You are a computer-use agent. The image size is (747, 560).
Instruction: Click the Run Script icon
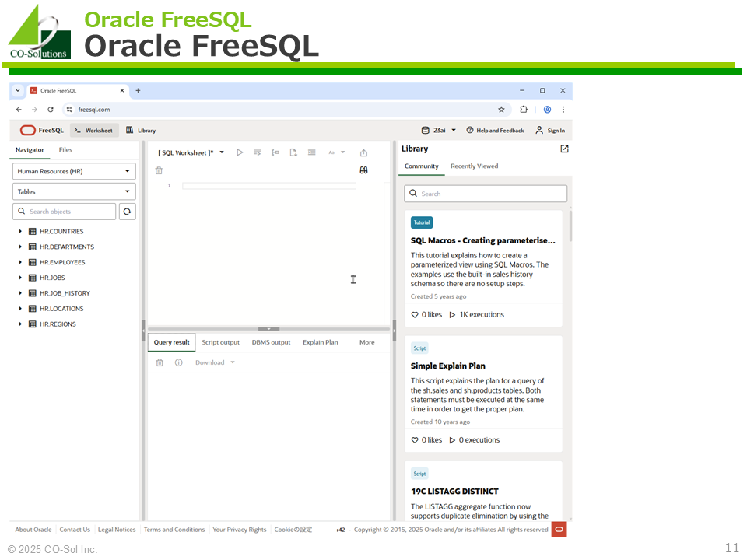tap(258, 152)
